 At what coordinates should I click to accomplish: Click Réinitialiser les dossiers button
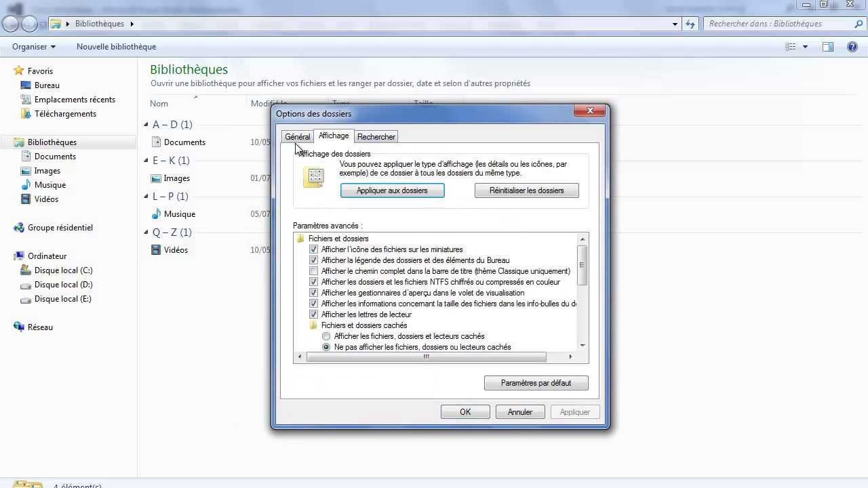click(527, 190)
